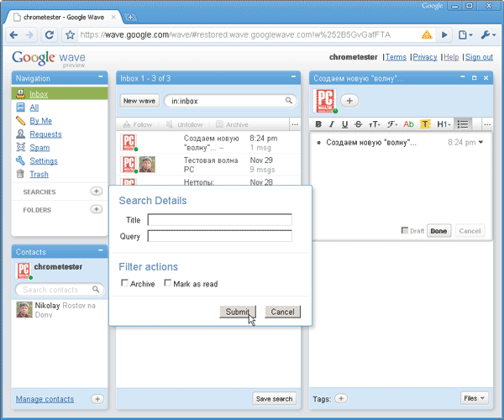Open the Files dropdown in the wave panel

[x=475, y=398]
